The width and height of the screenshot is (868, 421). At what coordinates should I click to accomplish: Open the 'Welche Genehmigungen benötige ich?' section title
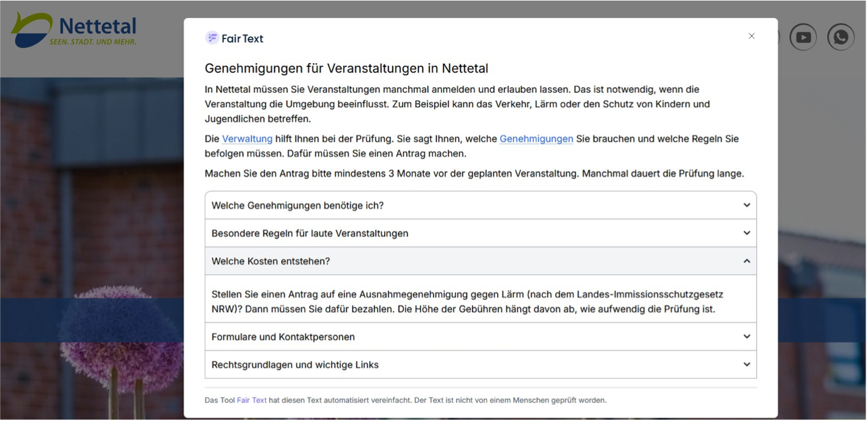[x=297, y=205]
